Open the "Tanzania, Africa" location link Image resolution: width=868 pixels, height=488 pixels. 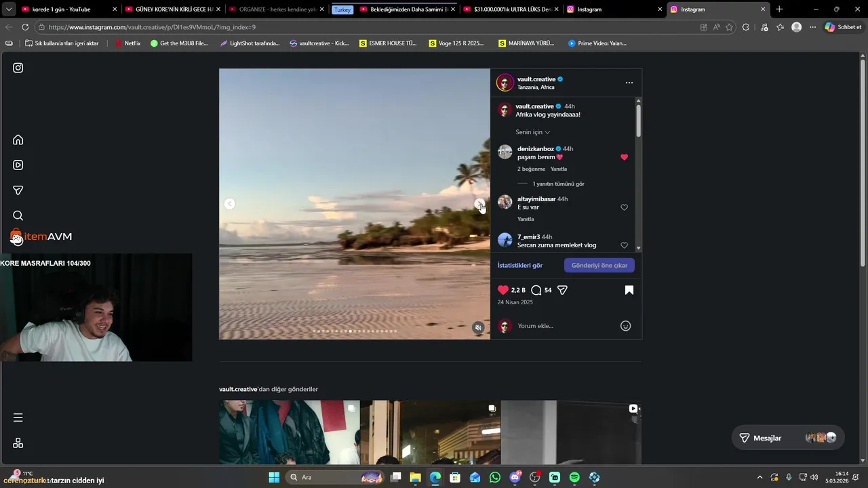coord(536,87)
